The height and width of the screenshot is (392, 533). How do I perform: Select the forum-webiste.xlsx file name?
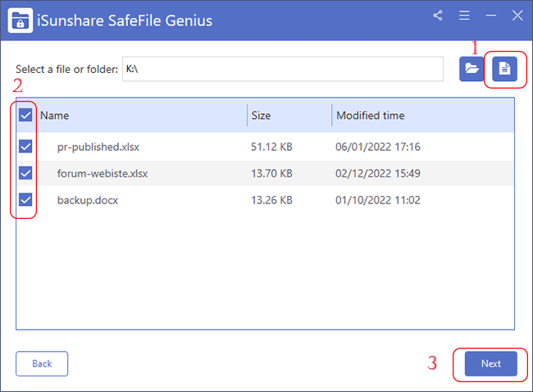(102, 173)
